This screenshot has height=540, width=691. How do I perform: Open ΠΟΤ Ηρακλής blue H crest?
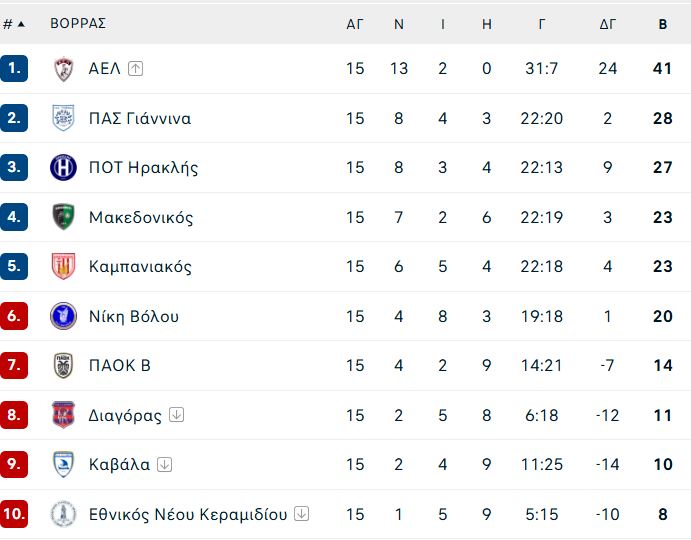point(63,168)
